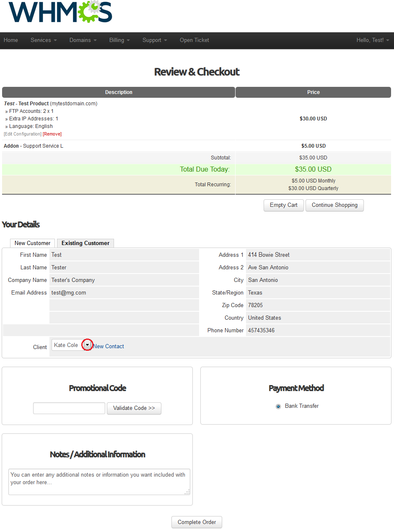This screenshot has height=532, width=394.
Task: Expand the Domains menu
Action: click(x=83, y=40)
